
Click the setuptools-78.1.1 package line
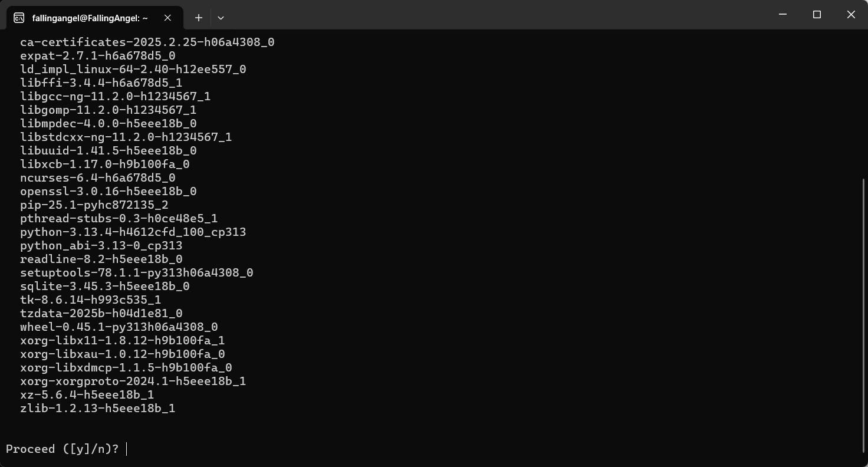click(x=137, y=272)
